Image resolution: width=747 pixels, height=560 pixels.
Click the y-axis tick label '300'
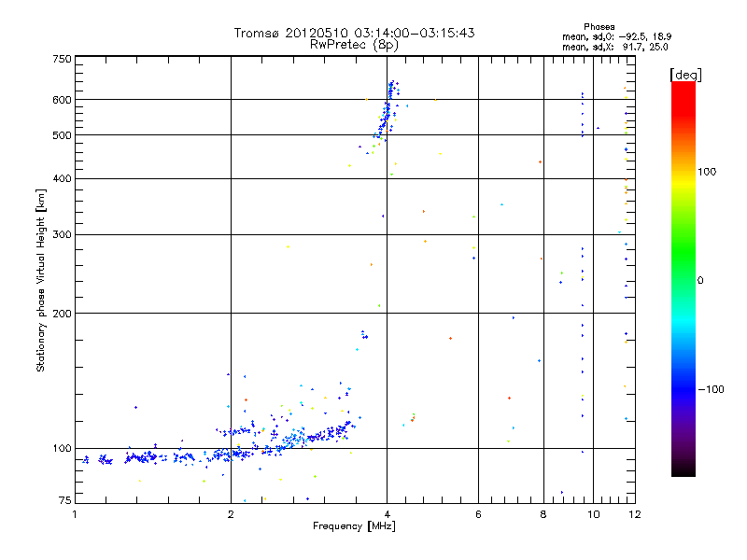click(62, 235)
